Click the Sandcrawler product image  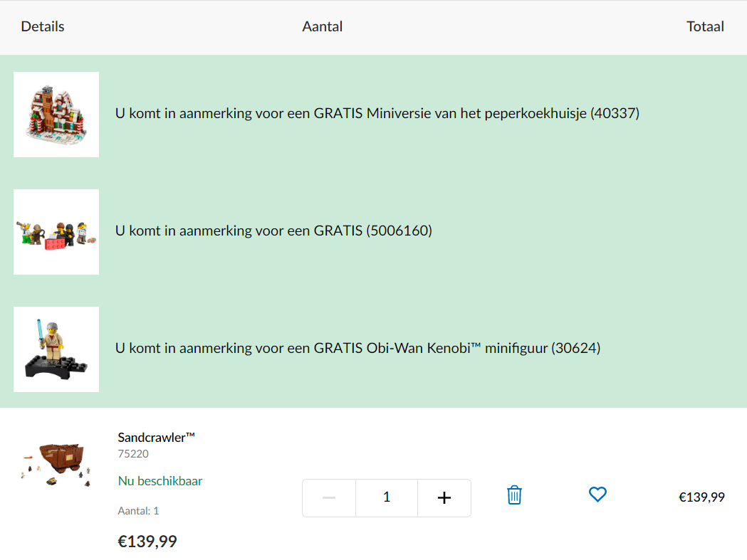(56, 464)
